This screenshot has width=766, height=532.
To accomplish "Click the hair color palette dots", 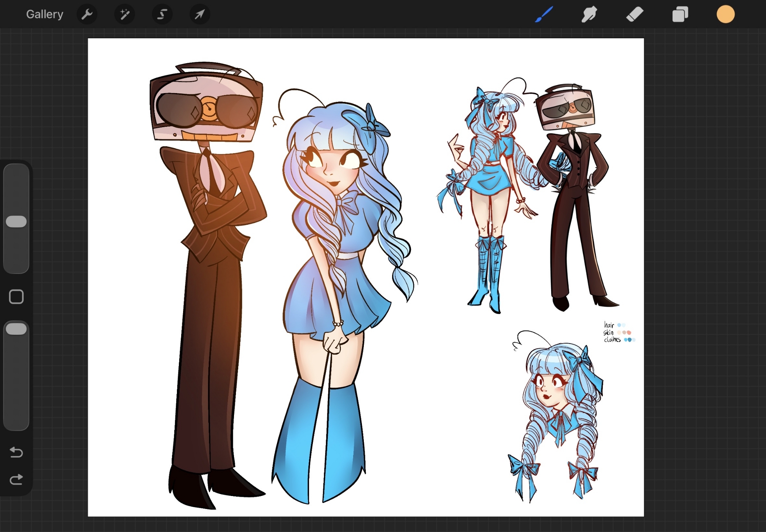I will tap(621, 325).
